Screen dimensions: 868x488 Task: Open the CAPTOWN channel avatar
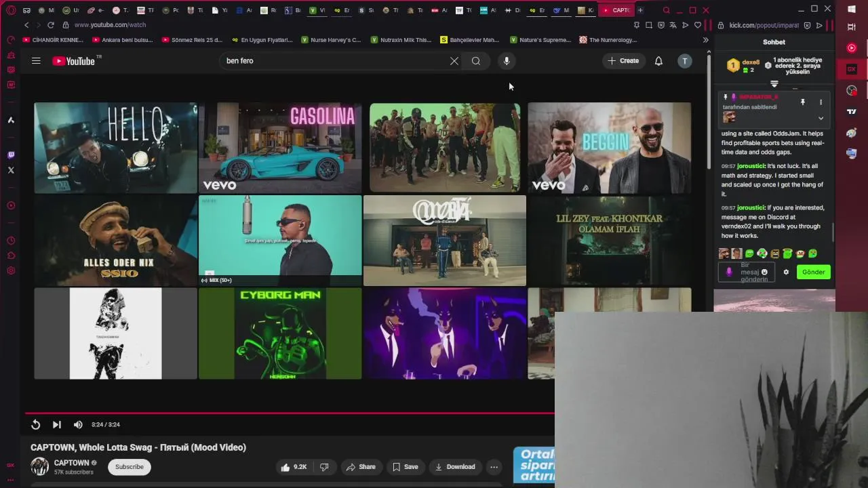40,467
